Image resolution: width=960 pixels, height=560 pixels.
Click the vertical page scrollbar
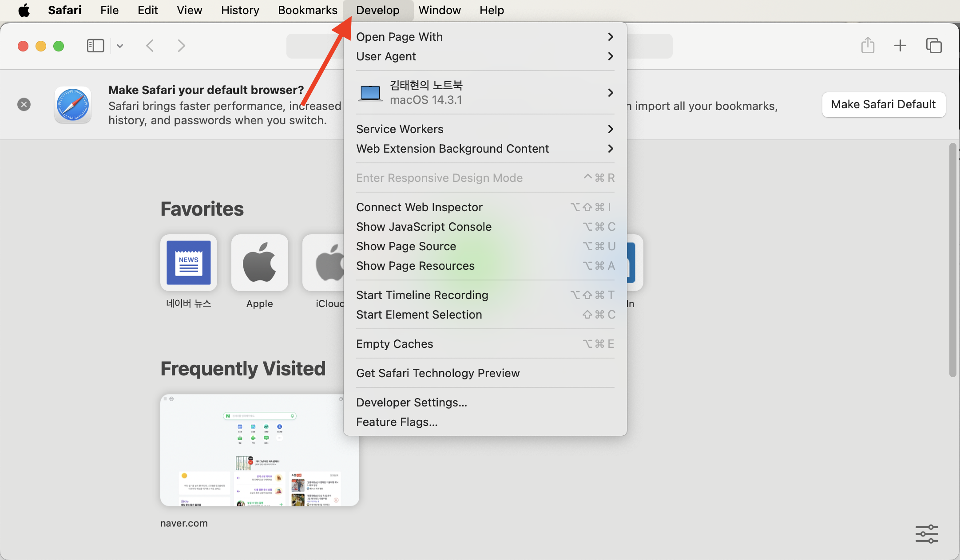(x=952, y=260)
